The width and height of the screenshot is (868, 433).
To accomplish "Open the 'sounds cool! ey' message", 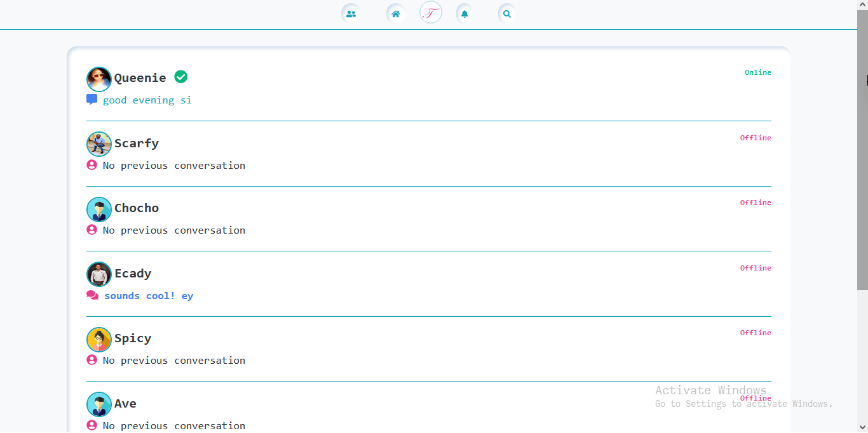I will click(149, 296).
